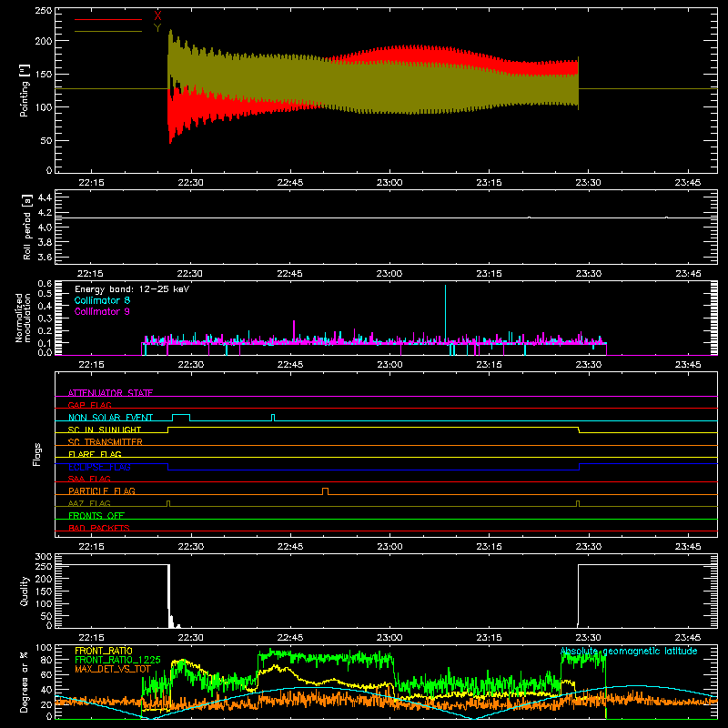Select the SAA_FLAG label
Viewport: 728px width, 728px height.
coord(89,479)
